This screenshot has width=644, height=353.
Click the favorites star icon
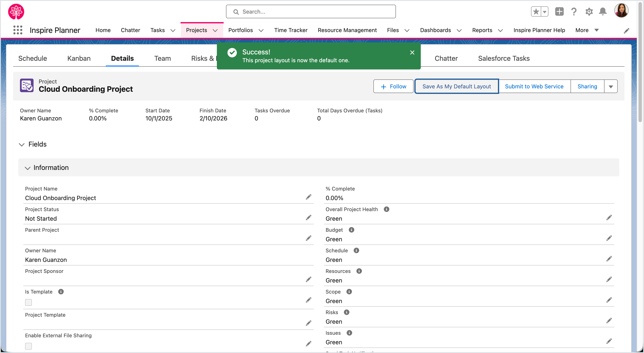(536, 11)
